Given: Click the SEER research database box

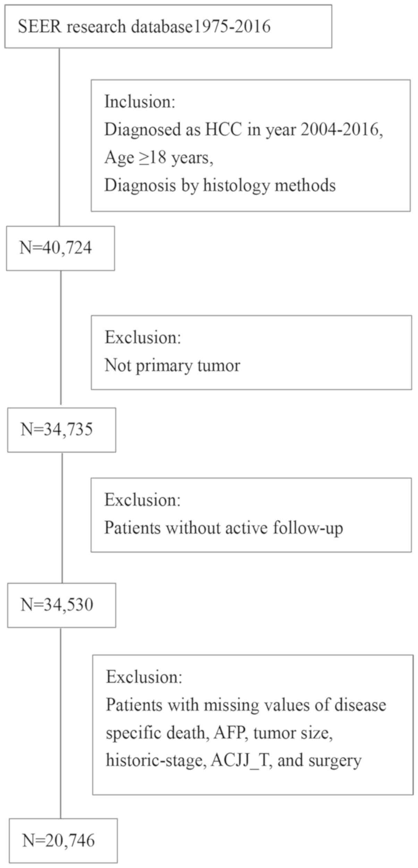Looking at the screenshot, I should coord(168,27).
